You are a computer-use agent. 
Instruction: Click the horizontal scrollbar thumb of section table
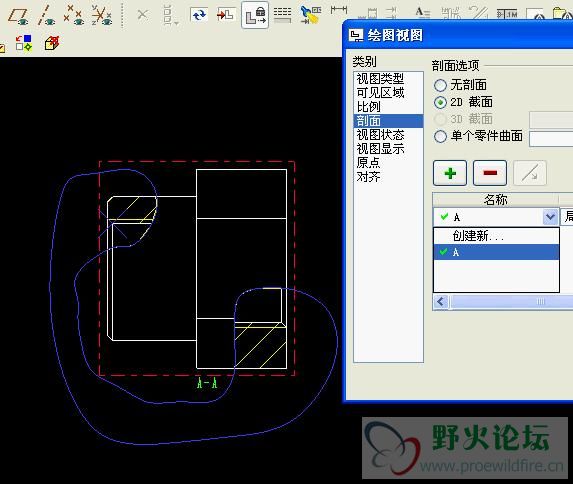click(512, 302)
